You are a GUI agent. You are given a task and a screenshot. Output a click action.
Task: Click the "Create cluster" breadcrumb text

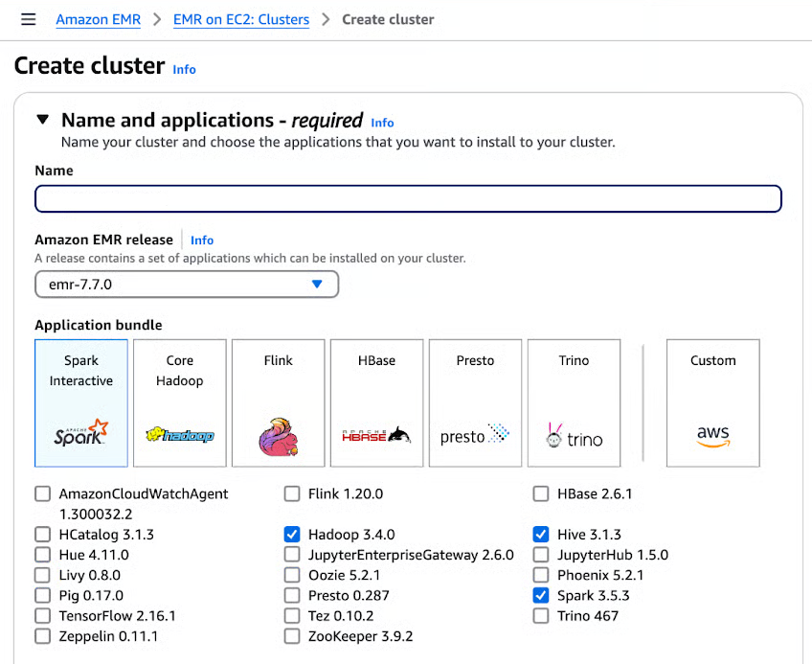[x=388, y=19]
